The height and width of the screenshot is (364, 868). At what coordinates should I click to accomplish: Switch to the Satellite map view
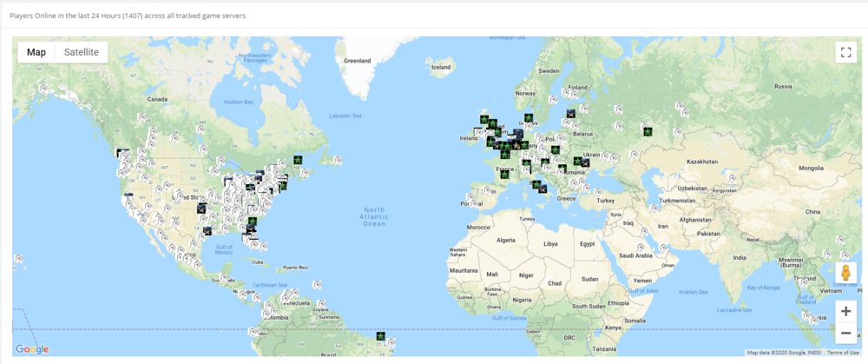click(81, 52)
